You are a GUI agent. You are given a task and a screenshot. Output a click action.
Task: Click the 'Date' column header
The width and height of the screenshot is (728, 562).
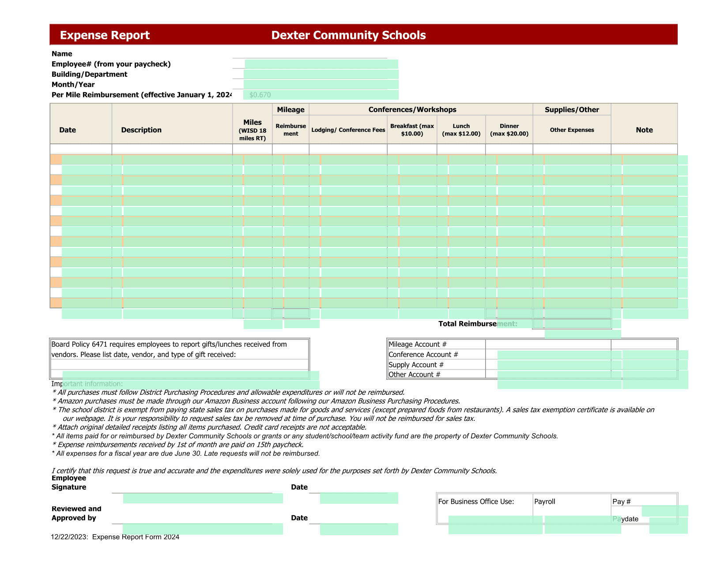coord(68,130)
